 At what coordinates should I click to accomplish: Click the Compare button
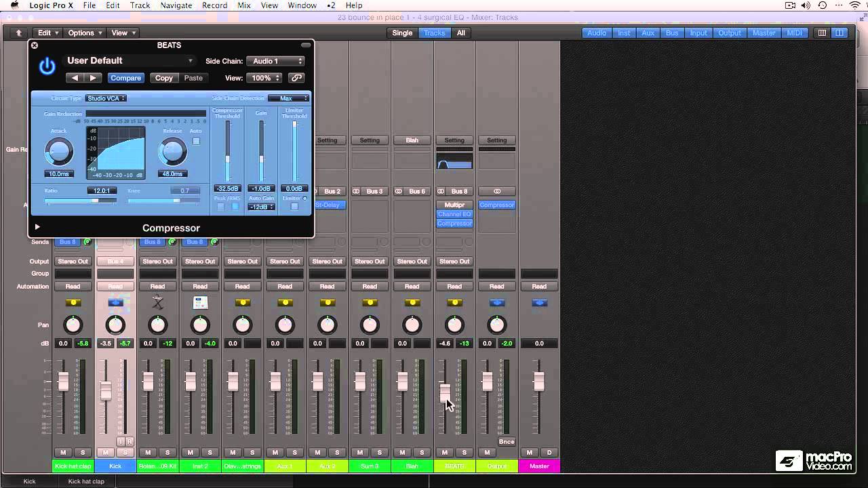click(x=125, y=78)
